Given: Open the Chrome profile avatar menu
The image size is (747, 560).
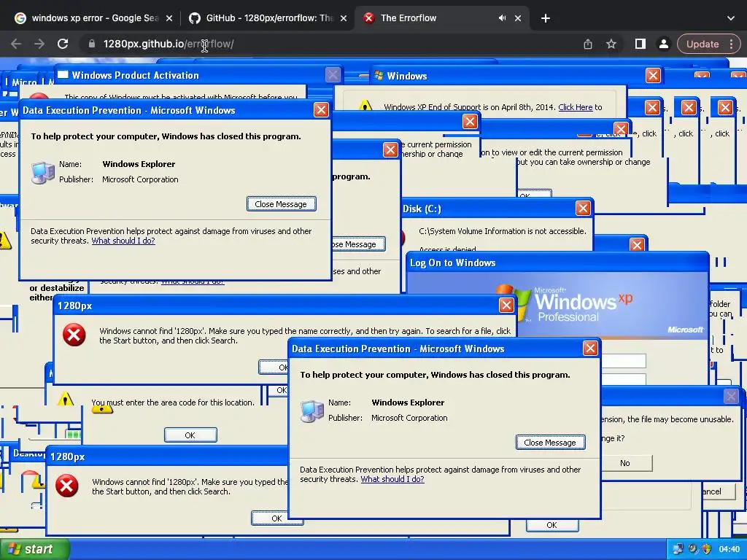Looking at the screenshot, I should [663, 44].
